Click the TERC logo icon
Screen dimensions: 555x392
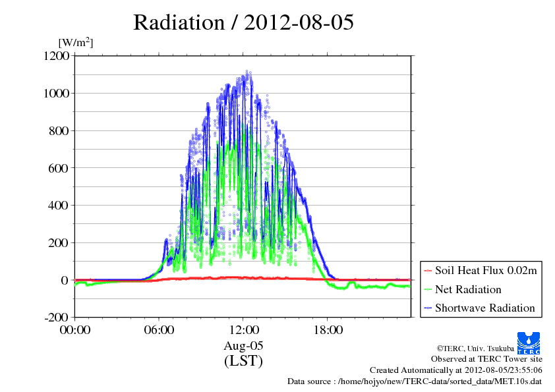(529, 343)
